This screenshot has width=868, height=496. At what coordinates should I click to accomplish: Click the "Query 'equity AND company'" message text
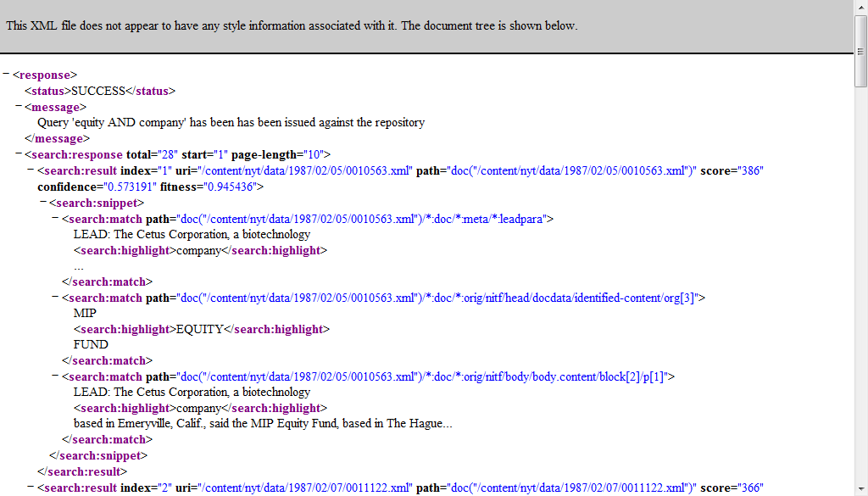click(x=231, y=122)
